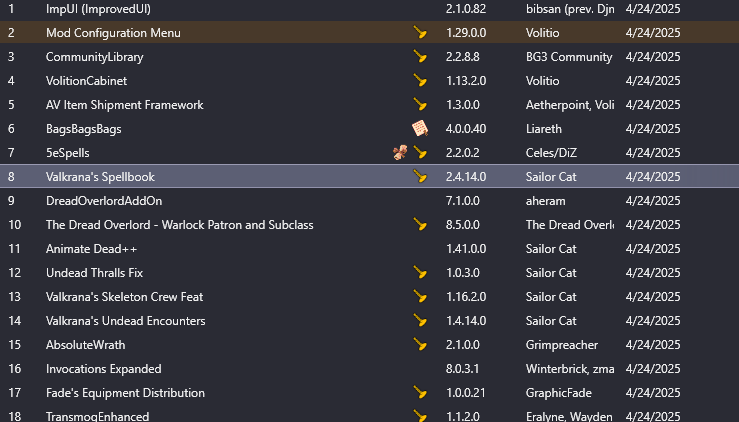
Task: Click the yellow tool icon next to AbsoluteWrath
Action: click(x=420, y=345)
